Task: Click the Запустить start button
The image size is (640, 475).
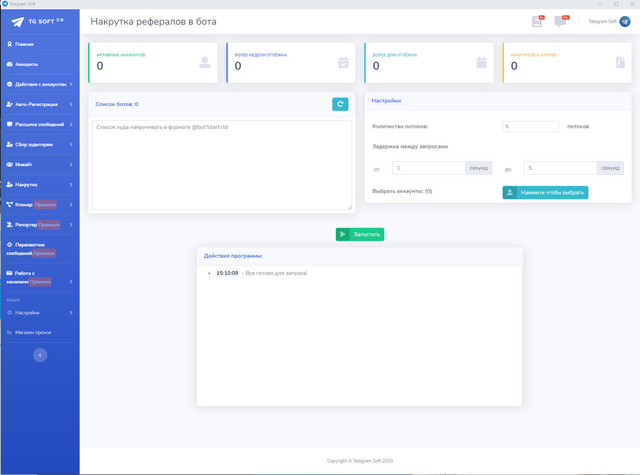Action: point(360,234)
